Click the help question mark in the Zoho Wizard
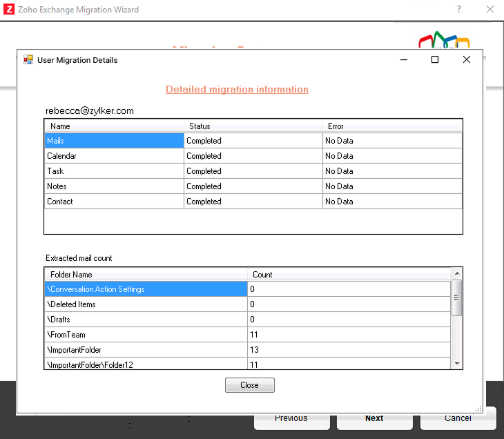The image size is (504, 439). tap(459, 10)
